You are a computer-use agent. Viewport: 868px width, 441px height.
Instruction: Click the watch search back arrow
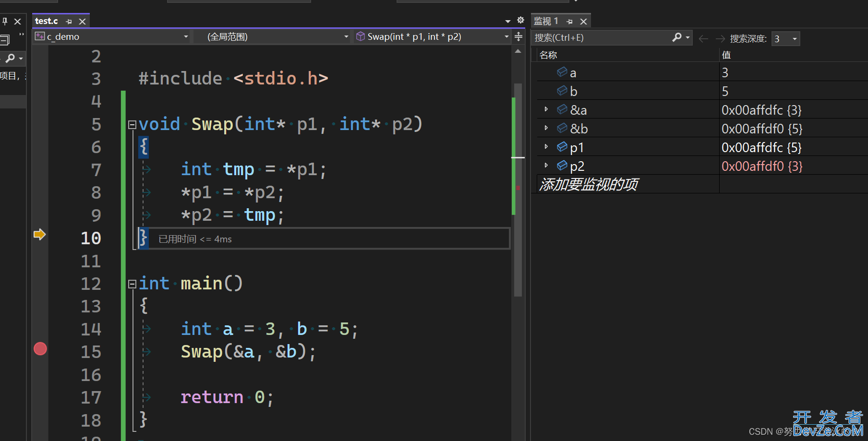pos(703,38)
